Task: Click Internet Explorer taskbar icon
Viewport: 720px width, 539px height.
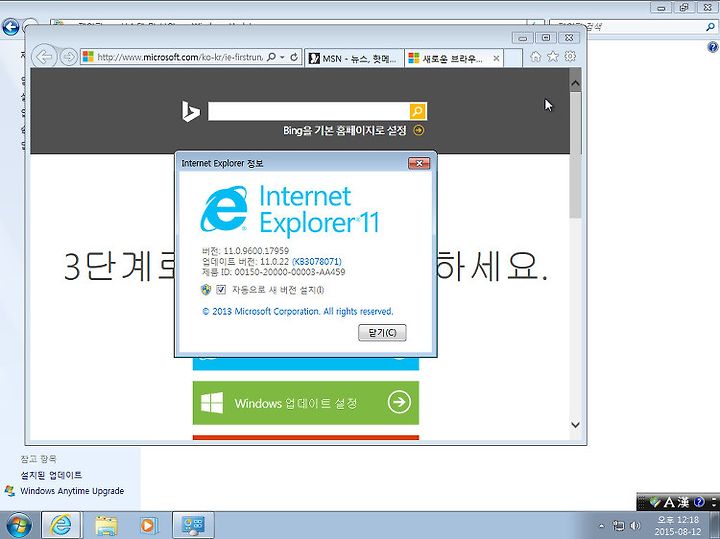Action: 62,525
